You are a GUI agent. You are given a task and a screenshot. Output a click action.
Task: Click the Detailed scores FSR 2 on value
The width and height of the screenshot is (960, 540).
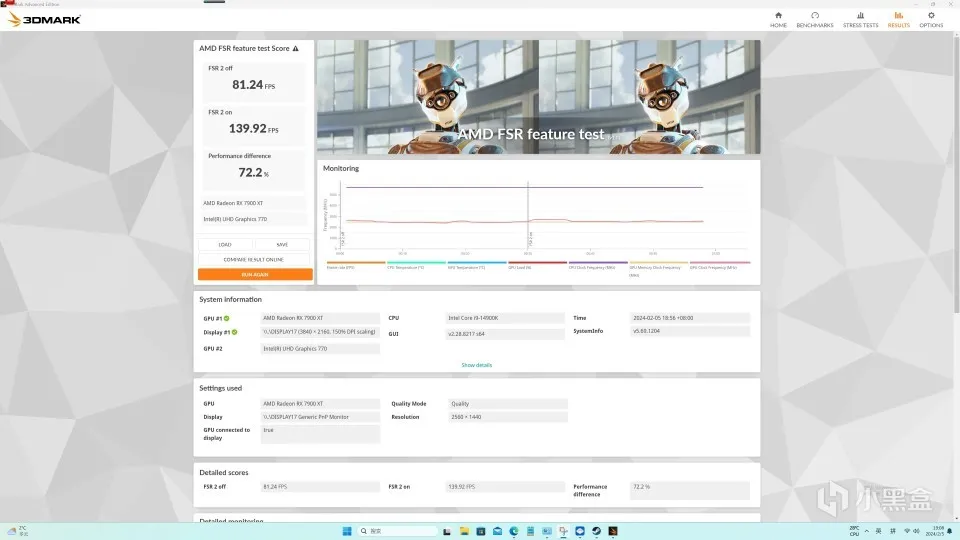click(x=505, y=487)
